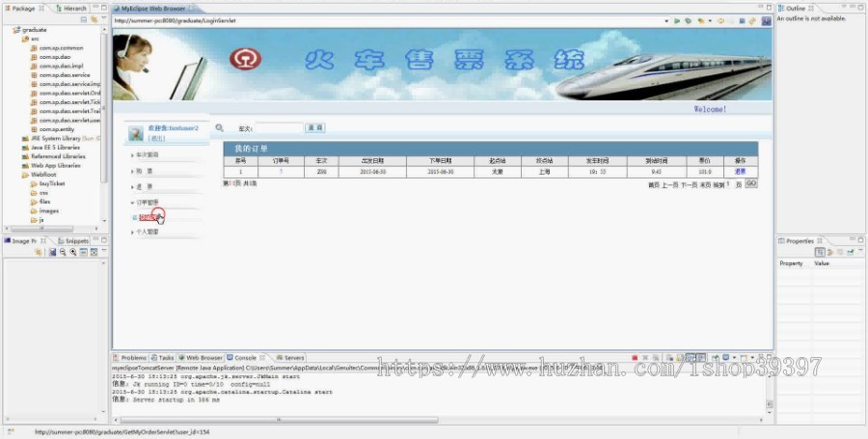
Task: Click the zoom in icon in Image Preview toolbar
Action: tap(73, 252)
